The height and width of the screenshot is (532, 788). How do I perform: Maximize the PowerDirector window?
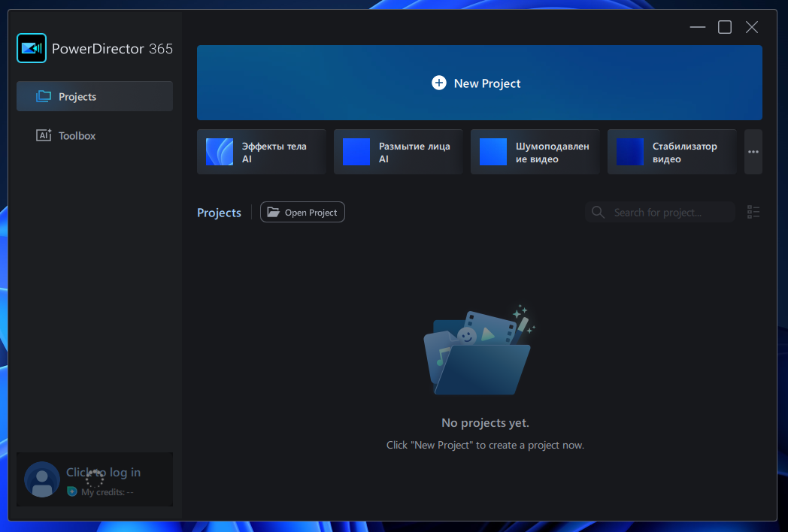[x=725, y=28]
